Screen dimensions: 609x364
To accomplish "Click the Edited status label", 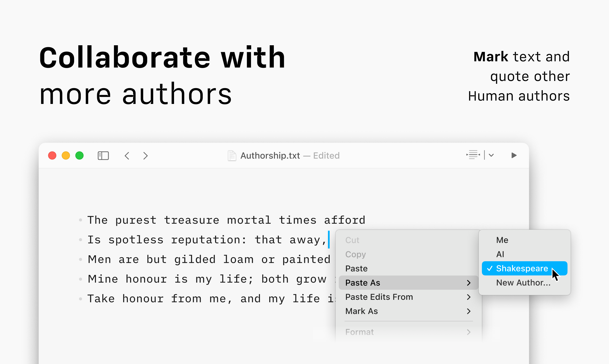I will coord(326,155).
